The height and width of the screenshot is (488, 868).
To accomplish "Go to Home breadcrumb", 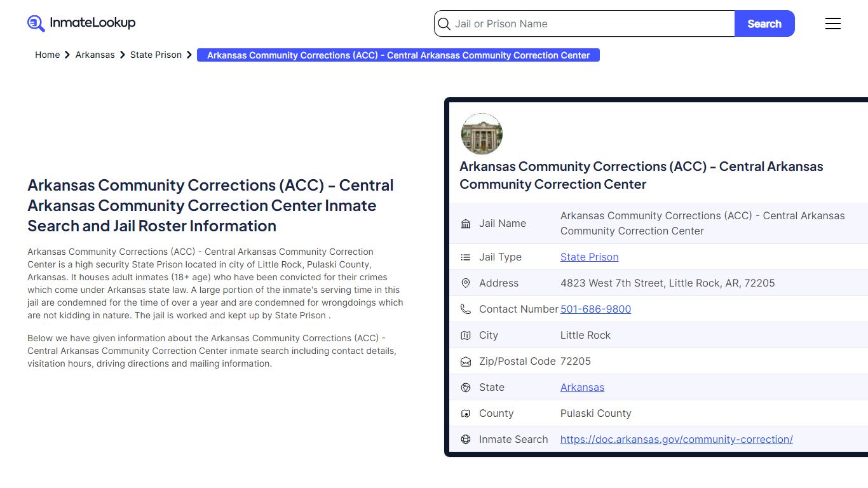I will (x=47, y=55).
